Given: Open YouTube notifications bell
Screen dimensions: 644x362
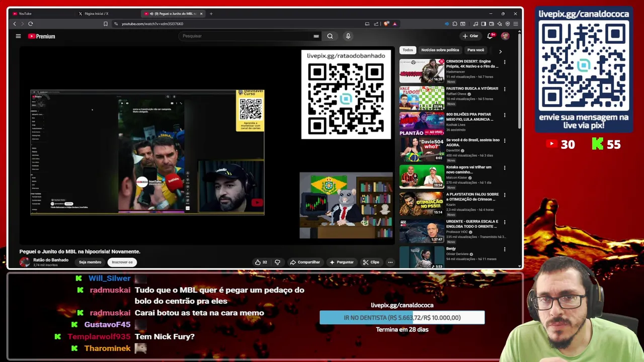Looking at the screenshot, I should click(490, 36).
